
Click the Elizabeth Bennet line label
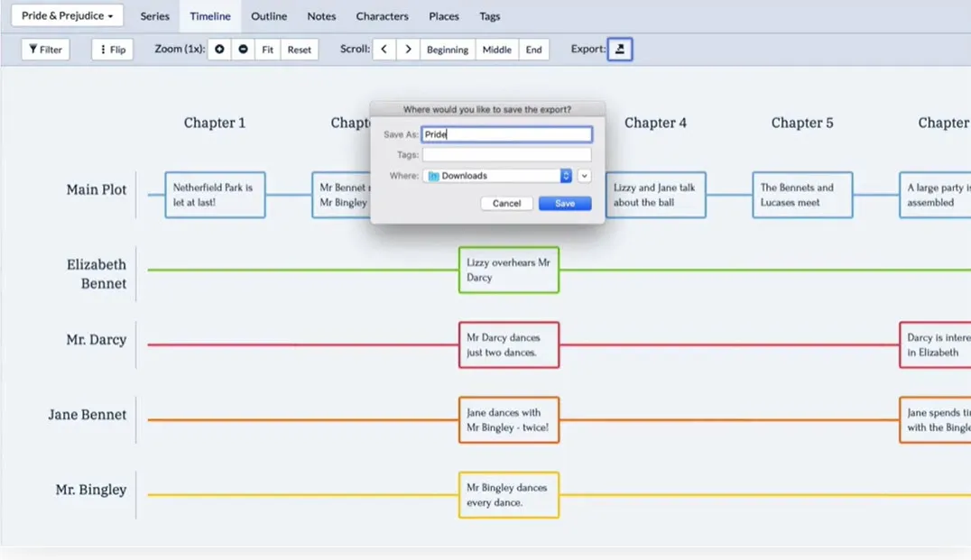pyautogui.click(x=97, y=273)
